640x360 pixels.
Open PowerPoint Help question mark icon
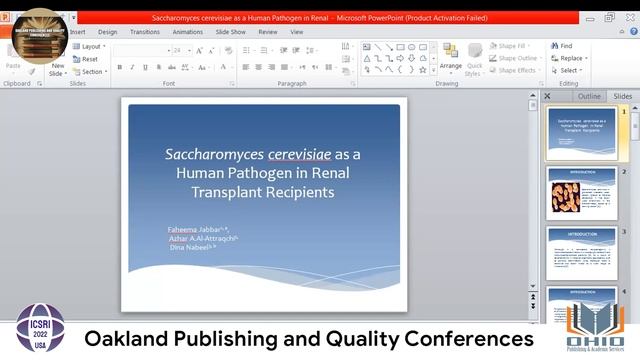click(x=633, y=31)
